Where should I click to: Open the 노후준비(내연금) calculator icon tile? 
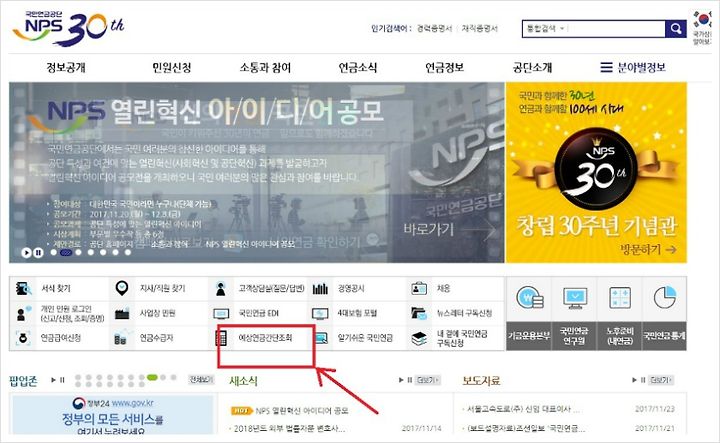point(620,298)
